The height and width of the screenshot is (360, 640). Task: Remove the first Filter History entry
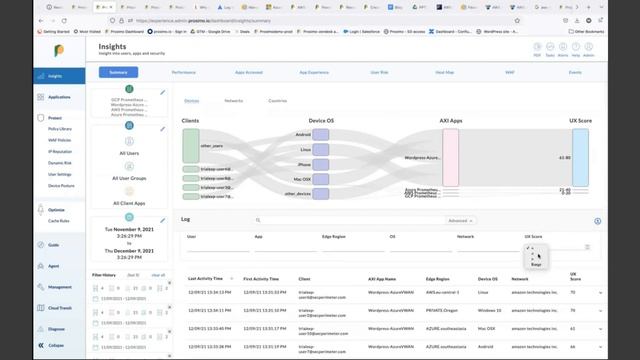pos(169,282)
